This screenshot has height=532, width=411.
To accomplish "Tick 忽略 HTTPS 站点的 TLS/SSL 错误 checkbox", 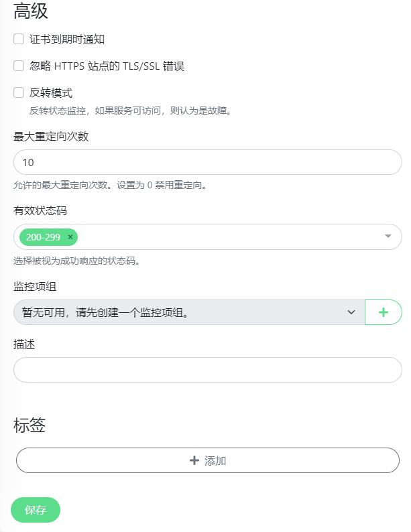I will (19, 66).
